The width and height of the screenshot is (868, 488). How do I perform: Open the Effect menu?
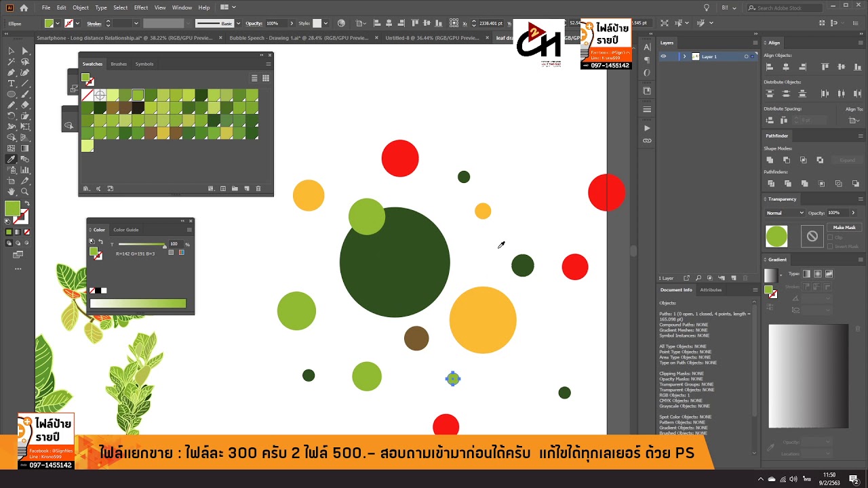tap(141, 7)
